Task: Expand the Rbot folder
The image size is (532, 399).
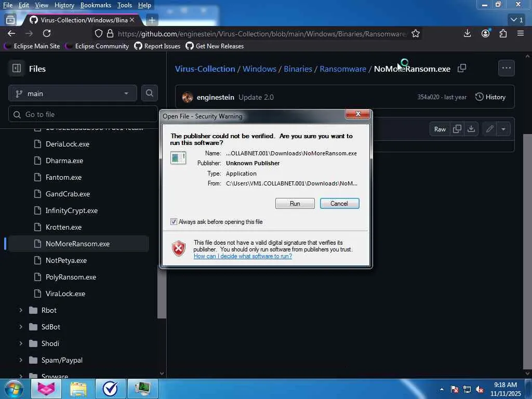Action: 21,310
